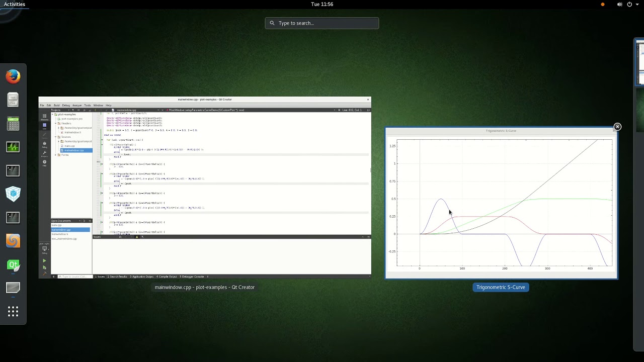Screen dimensions: 644x362
Task: Click Start Debugging button in Qt Creator
Action: 44,267
